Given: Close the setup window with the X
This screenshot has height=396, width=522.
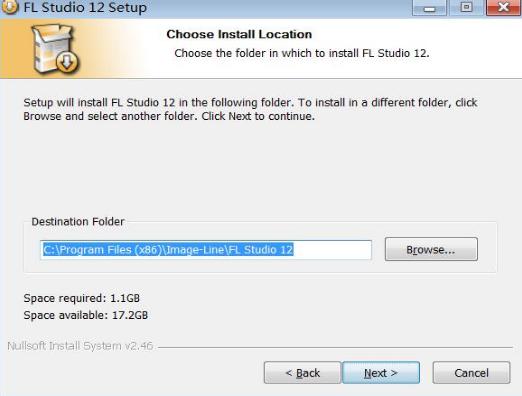Looking at the screenshot, I should (x=503, y=7).
